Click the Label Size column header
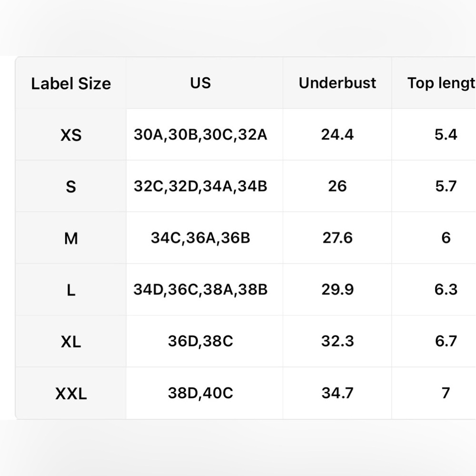476x476 pixels. (x=71, y=83)
